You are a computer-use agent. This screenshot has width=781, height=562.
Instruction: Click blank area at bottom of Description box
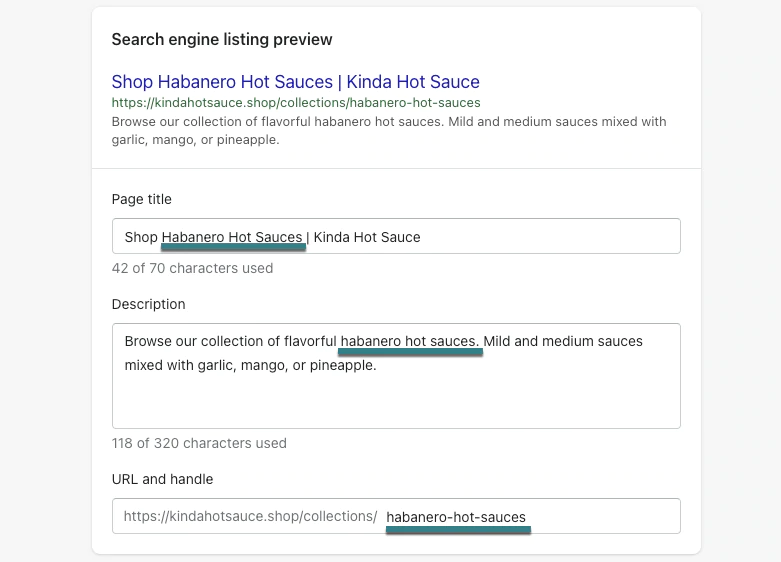pyautogui.click(x=396, y=405)
